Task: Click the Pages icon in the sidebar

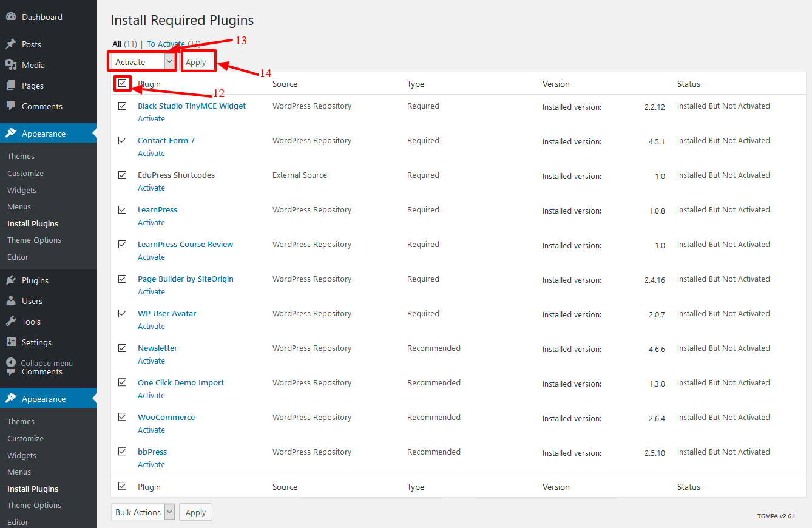Action: click(11, 86)
